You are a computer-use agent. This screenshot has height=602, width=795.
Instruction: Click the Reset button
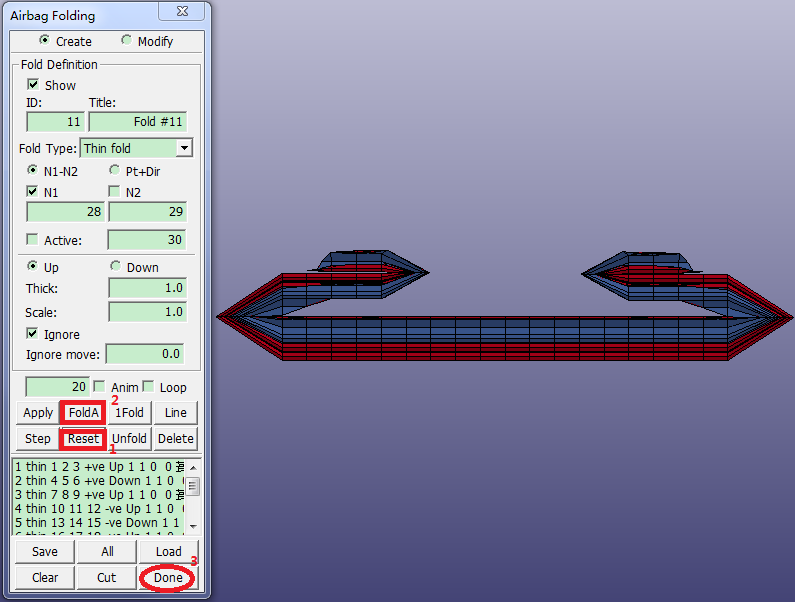point(83,439)
